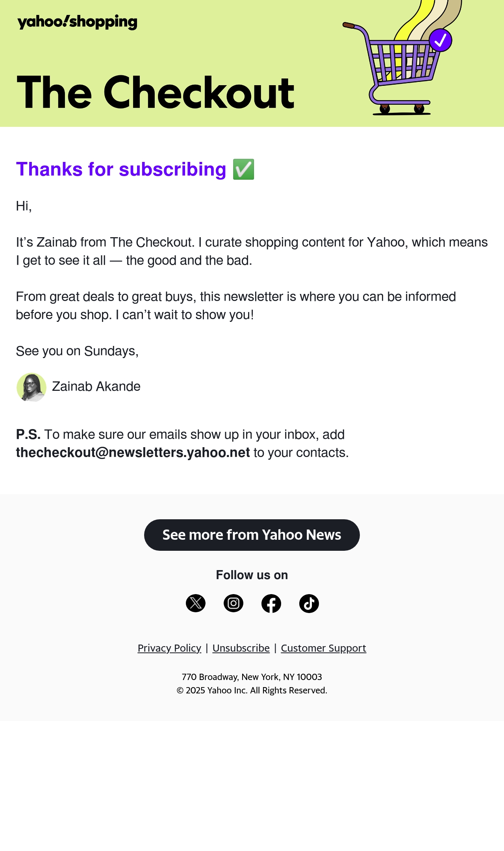Click the Thanks for subscribing heading
504x851 pixels.
pyautogui.click(x=121, y=169)
